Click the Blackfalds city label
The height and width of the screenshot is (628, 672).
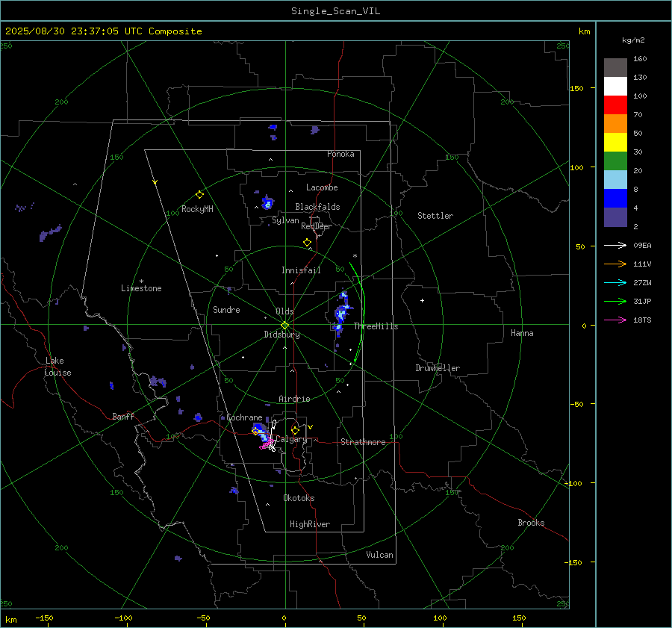coord(317,207)
